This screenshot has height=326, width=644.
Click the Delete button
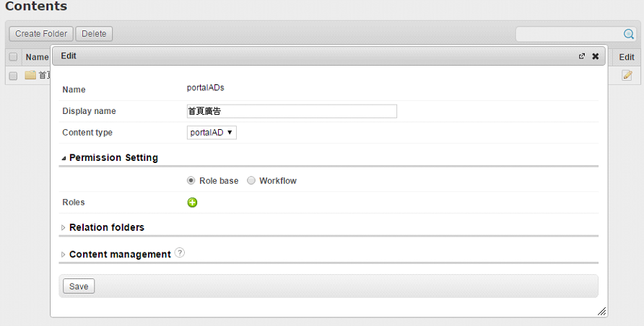[x=94, y=34]
